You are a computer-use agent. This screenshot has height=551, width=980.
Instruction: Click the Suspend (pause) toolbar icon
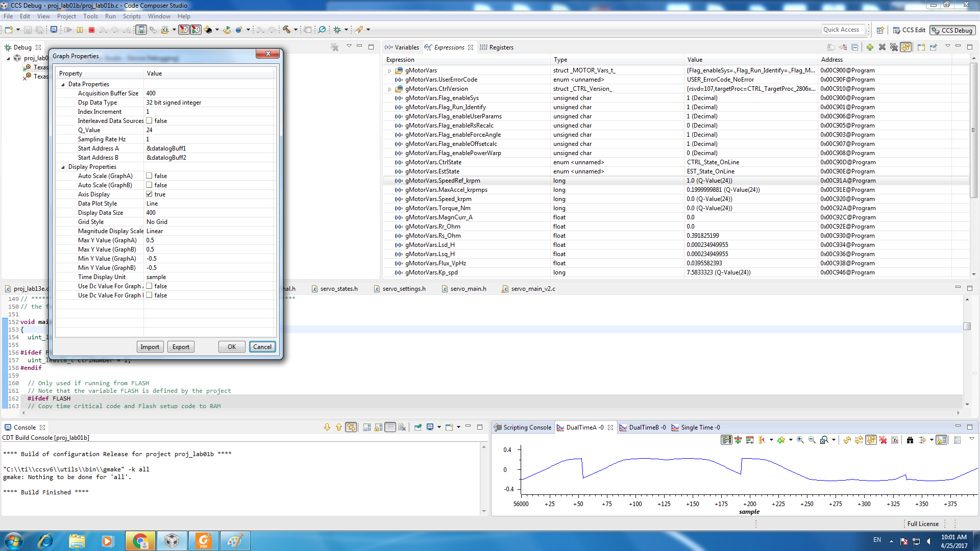(x=80, y=30)
